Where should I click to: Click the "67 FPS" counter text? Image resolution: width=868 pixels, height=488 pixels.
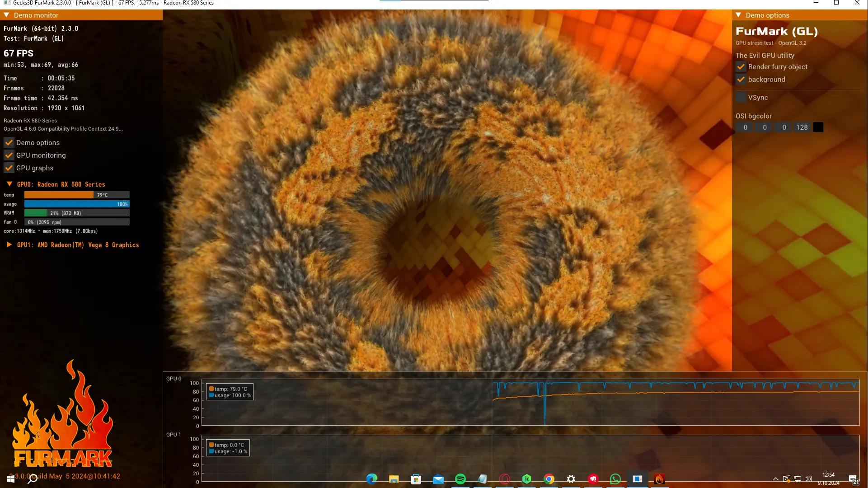tap(19, 53)
